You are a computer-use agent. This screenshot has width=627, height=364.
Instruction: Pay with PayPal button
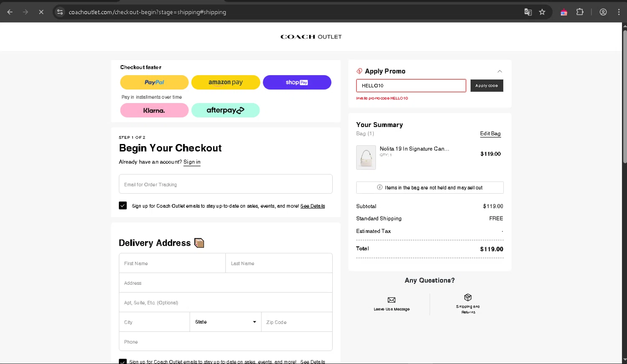(x=154, y=82)
